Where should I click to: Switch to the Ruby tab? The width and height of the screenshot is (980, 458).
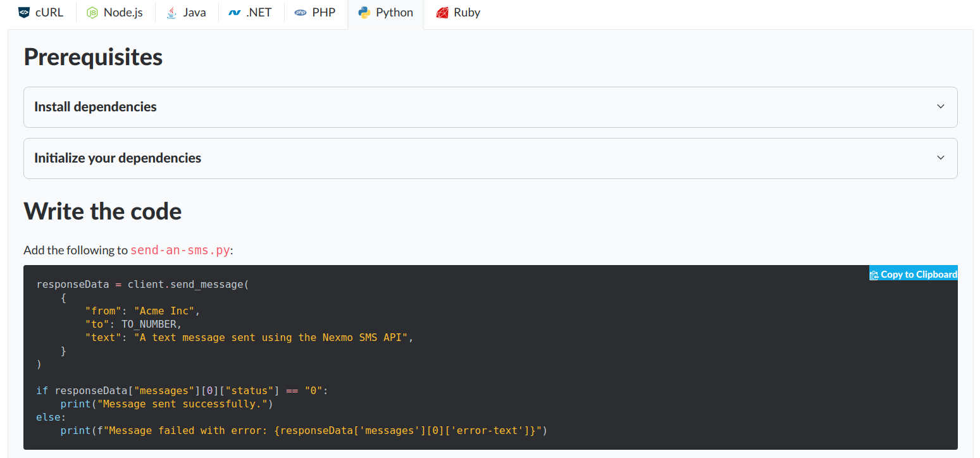459,13
